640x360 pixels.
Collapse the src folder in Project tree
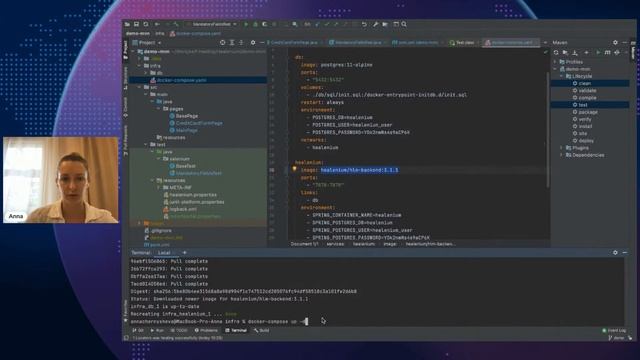[140, 87]
